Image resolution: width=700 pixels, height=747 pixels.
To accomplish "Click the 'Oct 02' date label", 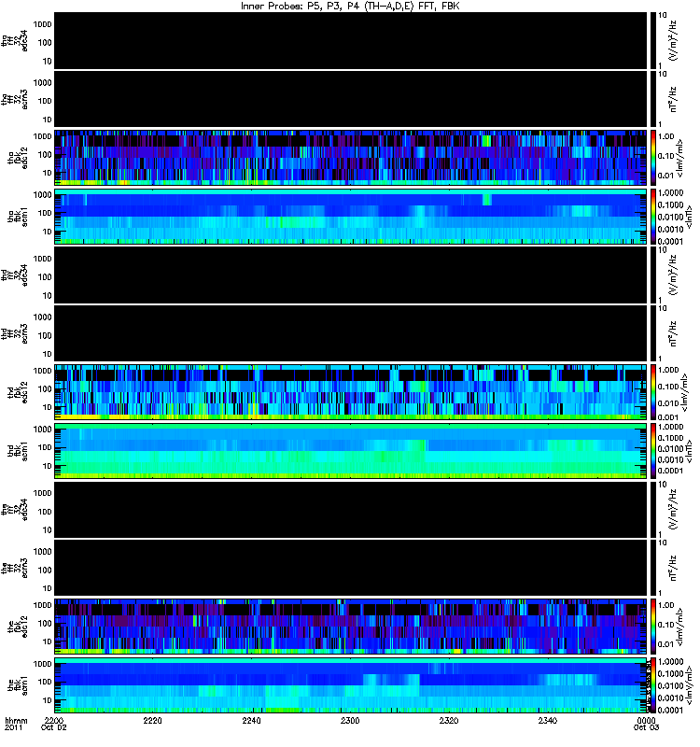I will pos(54,728).
